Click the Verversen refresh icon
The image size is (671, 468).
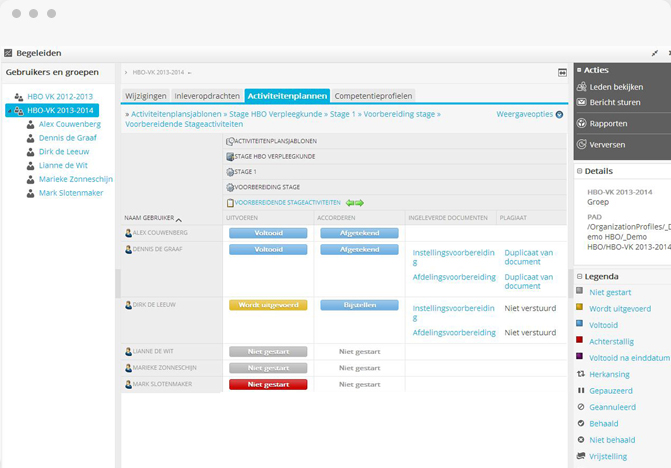581,144
